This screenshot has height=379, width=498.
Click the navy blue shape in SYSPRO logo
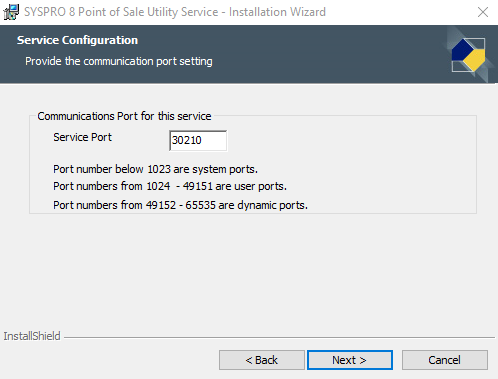pos(462,50)
